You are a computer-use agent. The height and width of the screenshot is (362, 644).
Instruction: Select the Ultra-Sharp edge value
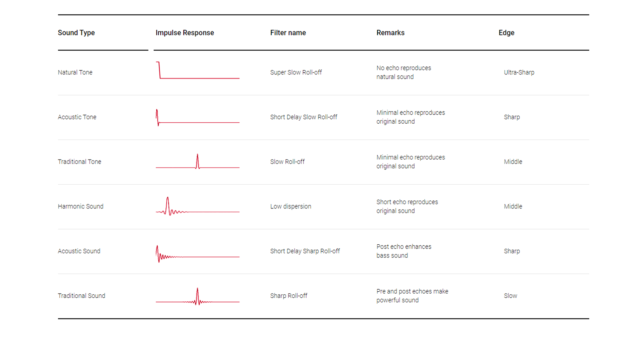point(519,72)
